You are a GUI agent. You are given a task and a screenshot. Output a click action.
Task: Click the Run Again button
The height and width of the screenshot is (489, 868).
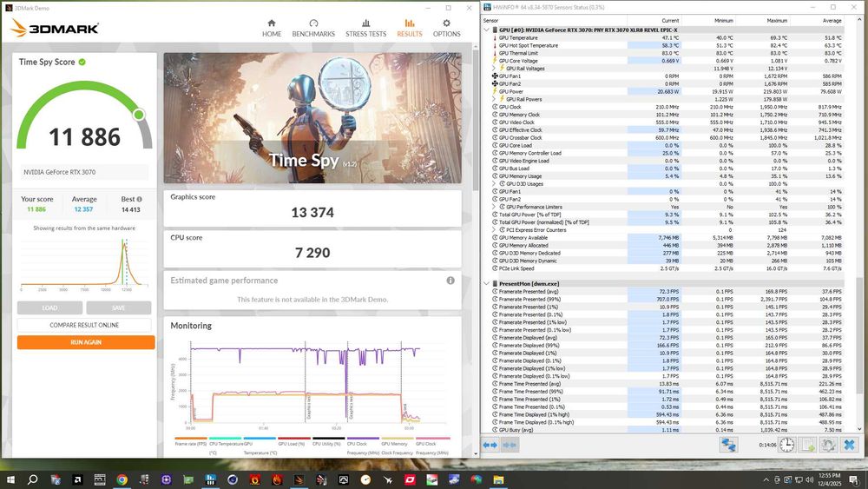coord(86,342)
